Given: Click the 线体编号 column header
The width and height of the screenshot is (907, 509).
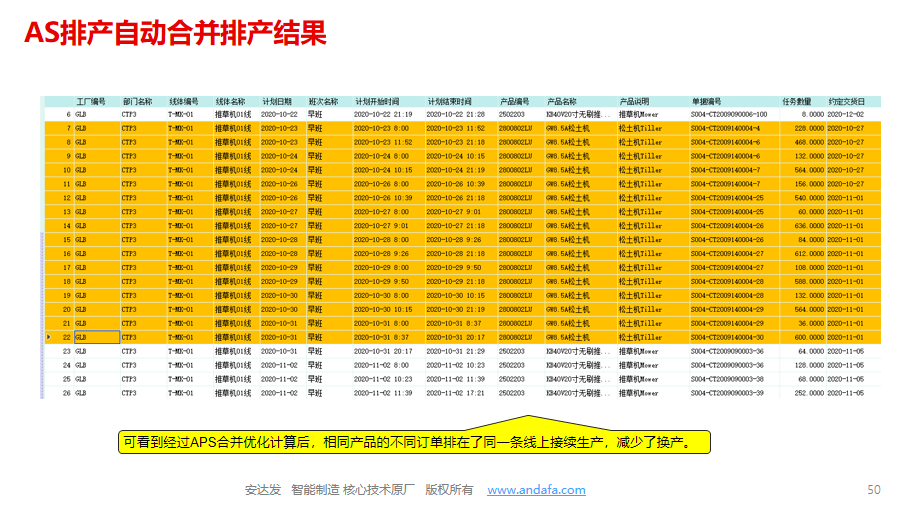Looking at the screenshot, I should click(183, 101).
